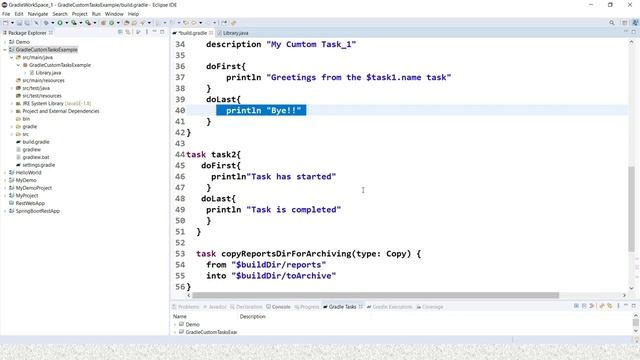The image size is (640, 360).
Task: Click the Open Type toolbar icon
Action: click(127, 23)
